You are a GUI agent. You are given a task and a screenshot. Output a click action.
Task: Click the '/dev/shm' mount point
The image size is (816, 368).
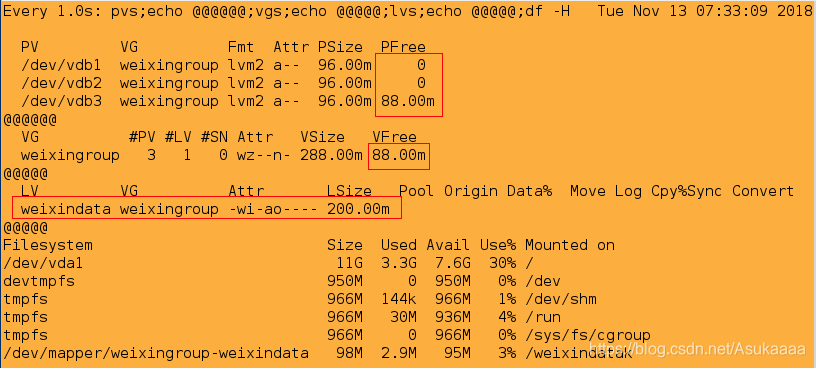click(x=561, y=299)
